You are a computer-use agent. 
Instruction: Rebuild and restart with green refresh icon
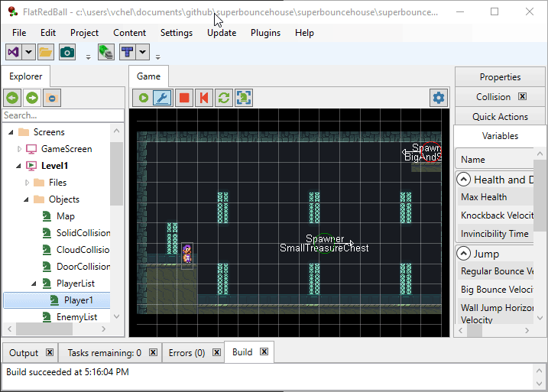pyautogui.click(x=224, y=98)
